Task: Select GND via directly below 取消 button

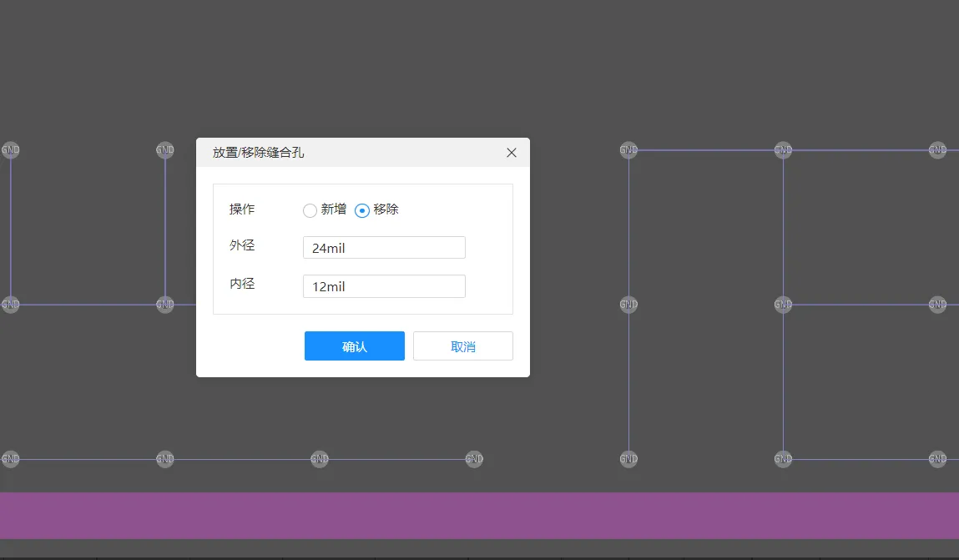Action: (474, 459)
